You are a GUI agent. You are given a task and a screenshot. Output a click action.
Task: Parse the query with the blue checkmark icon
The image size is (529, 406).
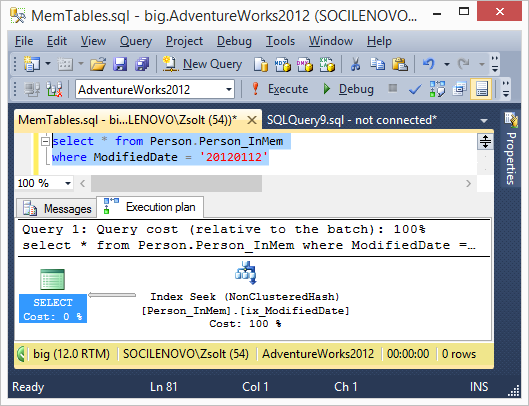[x=415, y=89]
